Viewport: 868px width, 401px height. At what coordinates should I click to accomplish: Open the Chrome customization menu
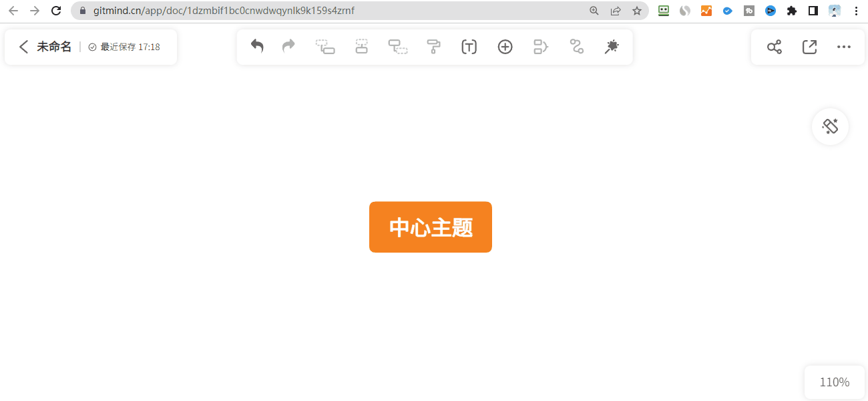(x=856, y=11)
